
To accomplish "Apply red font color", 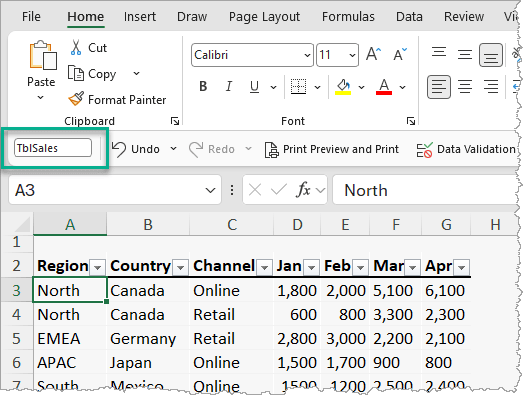I will [384, 87].
